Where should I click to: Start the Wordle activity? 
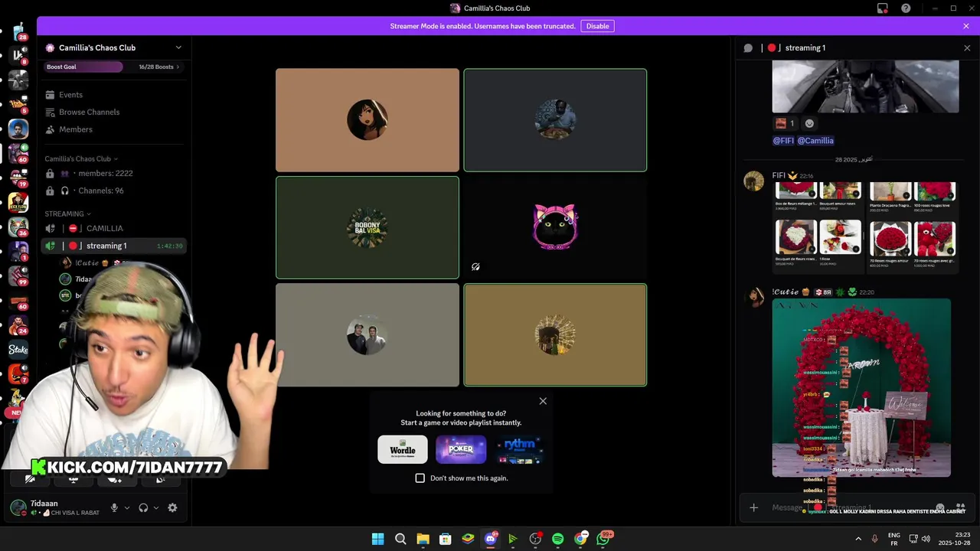coord(403,449)
